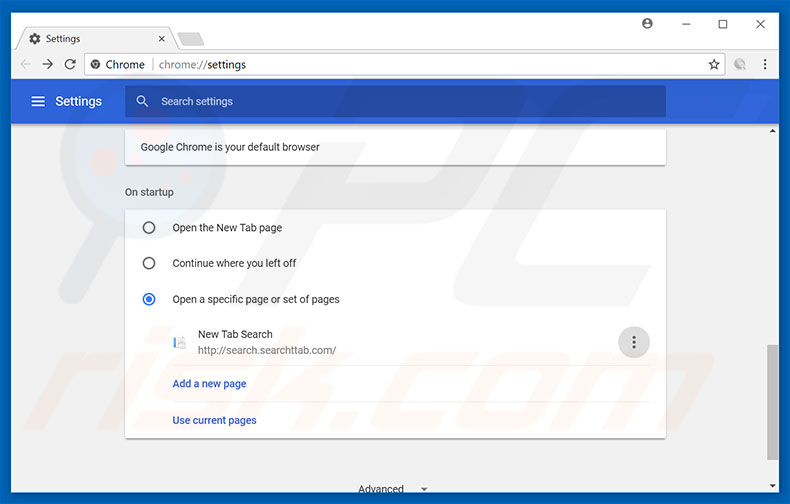Close the Settings tab
The height and width of the screenshot is (504, 790).
click(x=161, y=39)
